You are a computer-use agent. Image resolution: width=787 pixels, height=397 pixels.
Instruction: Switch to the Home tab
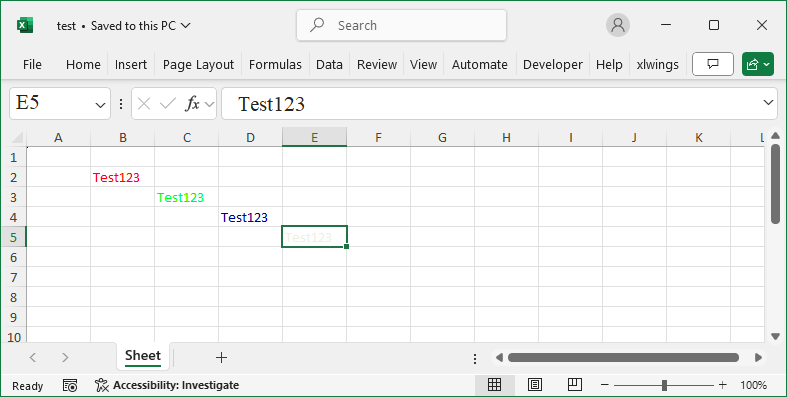tap(83, 64)
